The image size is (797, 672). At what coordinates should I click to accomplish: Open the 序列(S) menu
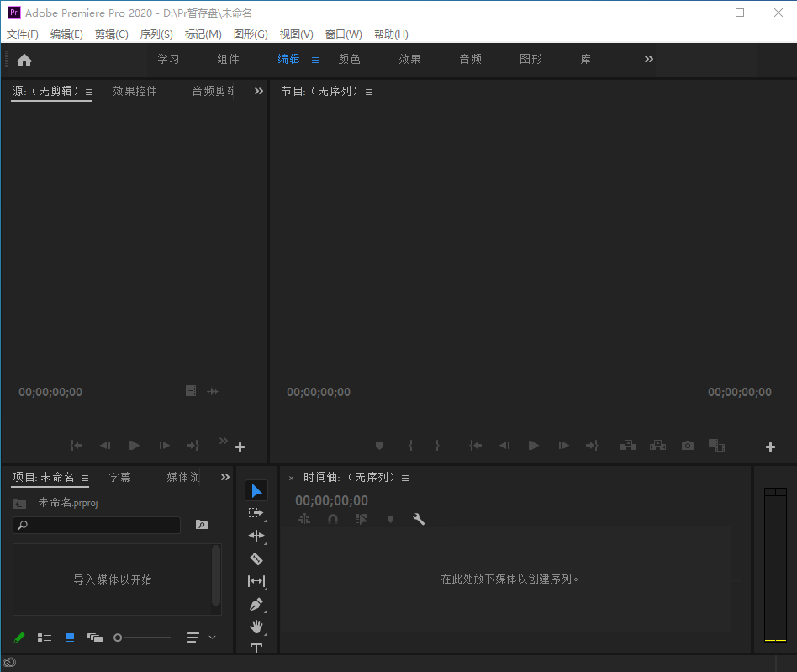[156, 34]
